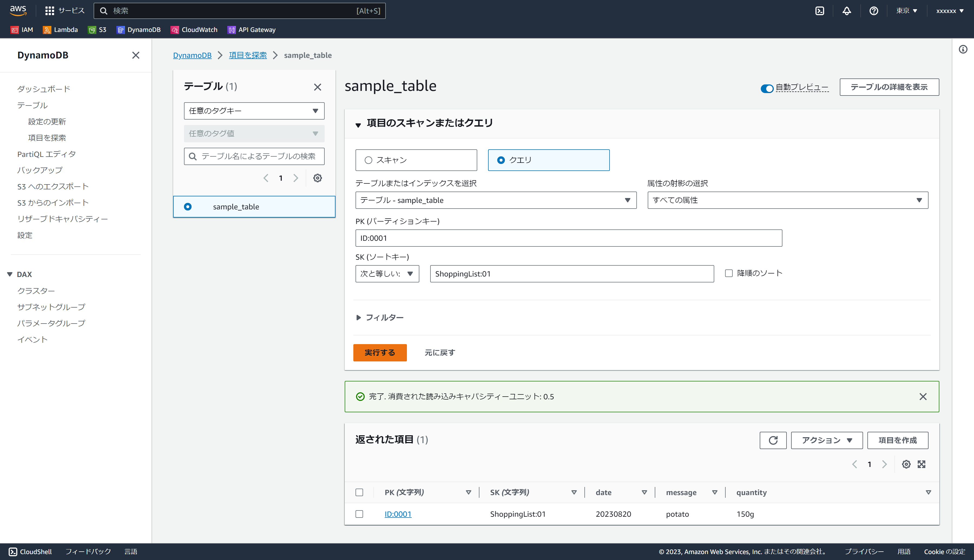Image resolution: width=974 pixels, height=560 pixels.
Task: Click view table details button
Action: coord(889,87)
